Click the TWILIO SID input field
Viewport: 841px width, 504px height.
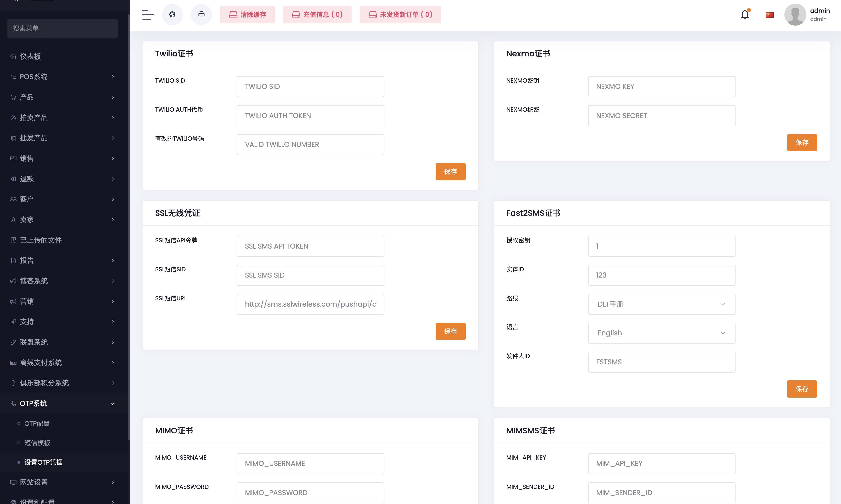(x=310, y=87)
